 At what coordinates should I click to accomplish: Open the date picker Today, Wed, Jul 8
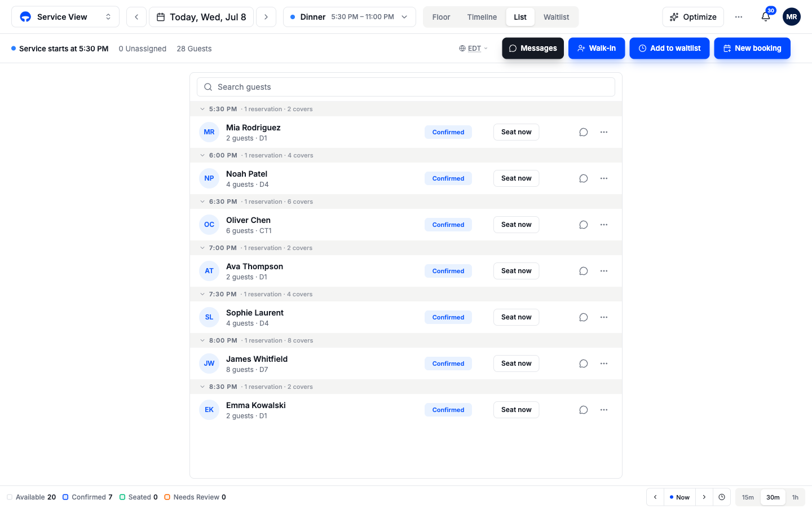[x=201, y=17]
